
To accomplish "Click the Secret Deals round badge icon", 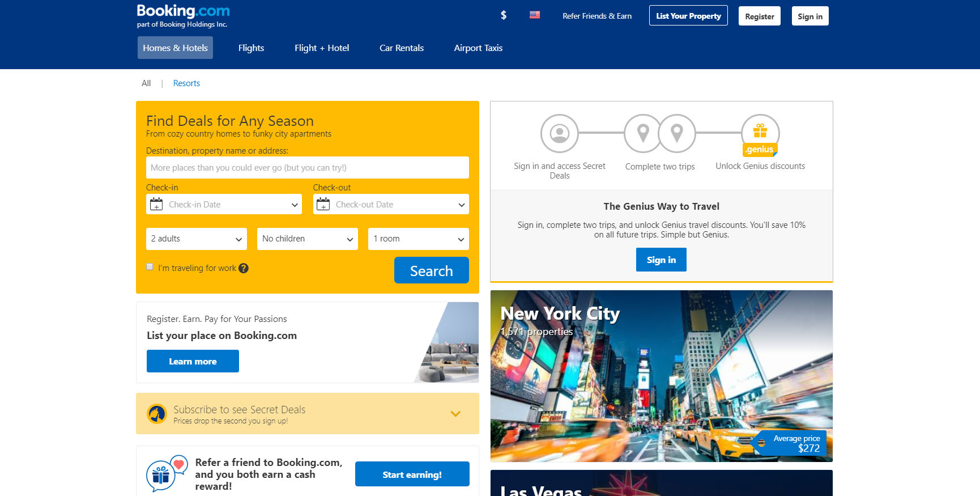I will 157,414.
